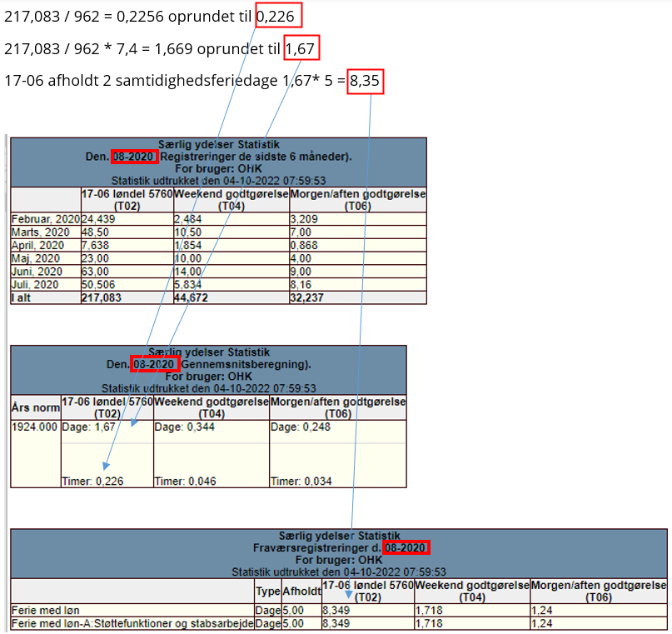
Task: Click the Års norm value 1924.000
Action: [x=35, y=427]
